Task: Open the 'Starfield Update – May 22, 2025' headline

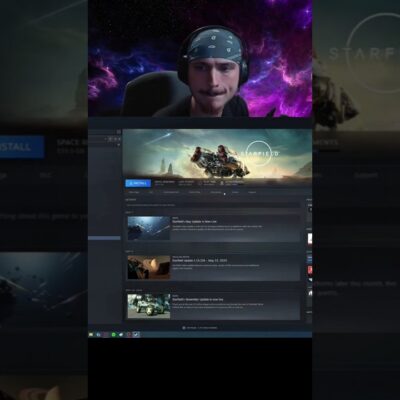Action: click(x=199, y=260)
